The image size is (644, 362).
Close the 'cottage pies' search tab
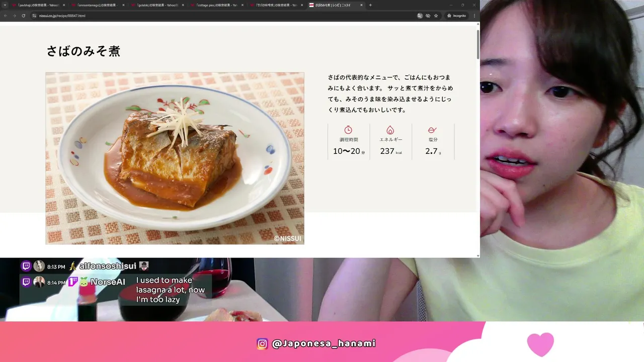[x=243, y=5]
